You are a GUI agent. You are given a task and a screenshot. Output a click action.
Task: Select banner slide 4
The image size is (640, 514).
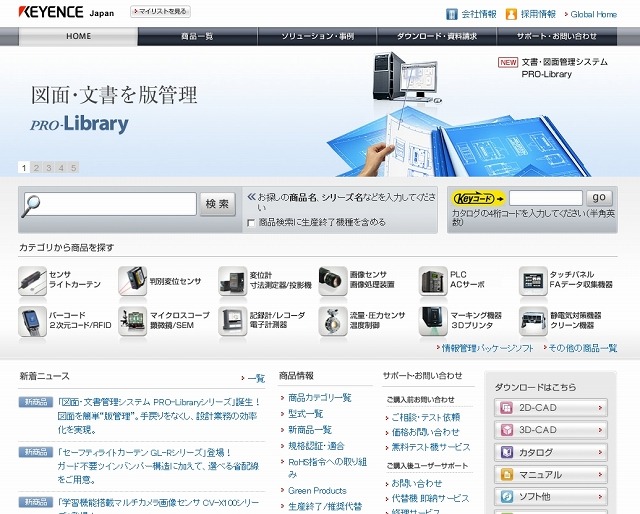61,167
